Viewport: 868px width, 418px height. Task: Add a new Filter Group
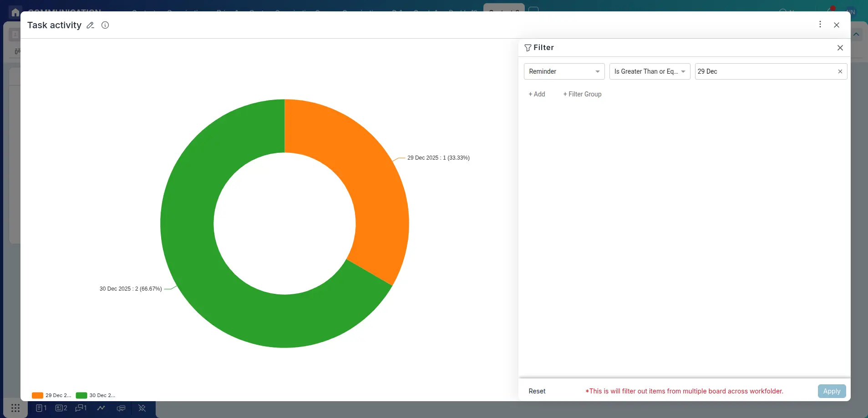click(x=582, y=94)
